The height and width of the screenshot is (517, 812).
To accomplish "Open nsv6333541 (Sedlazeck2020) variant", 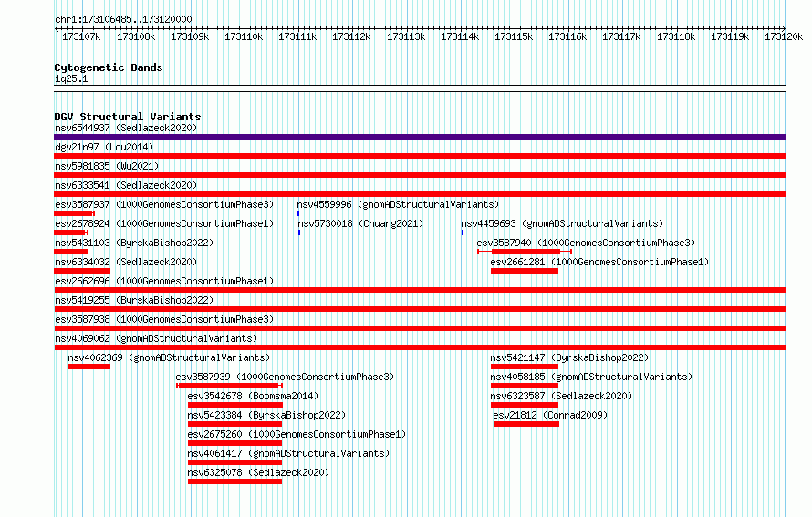I will (126, 185).
